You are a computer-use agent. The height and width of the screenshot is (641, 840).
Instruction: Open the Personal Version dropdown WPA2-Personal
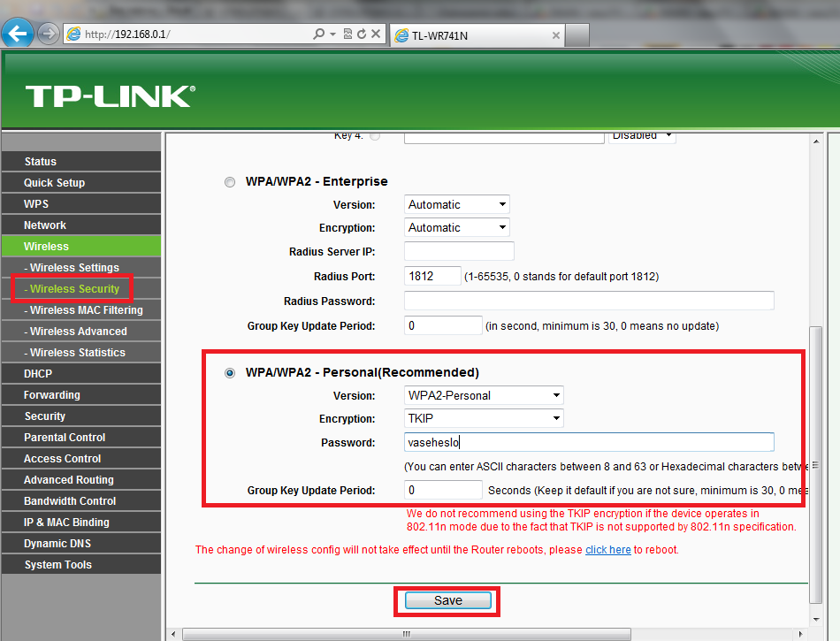pyautogui.click(x=484, y=395)
